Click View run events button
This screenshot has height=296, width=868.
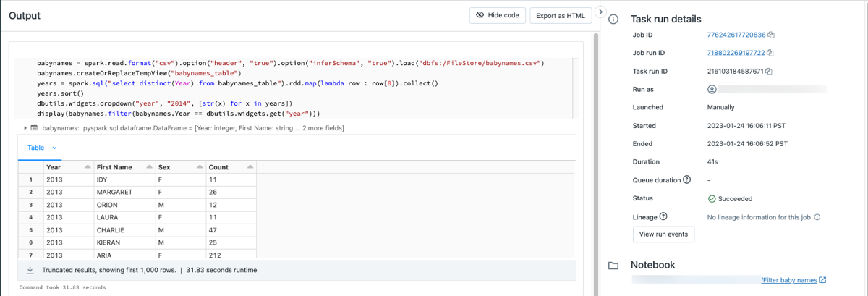point(663,234)
